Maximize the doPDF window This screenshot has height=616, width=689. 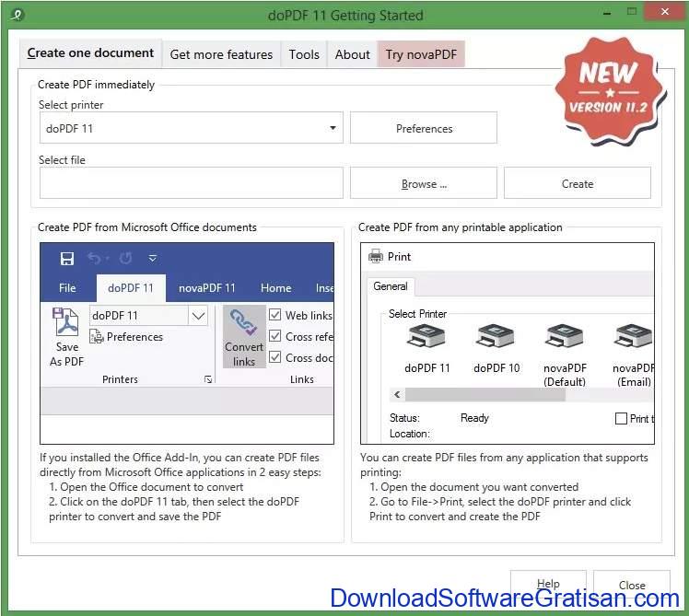tap(632, 12)
